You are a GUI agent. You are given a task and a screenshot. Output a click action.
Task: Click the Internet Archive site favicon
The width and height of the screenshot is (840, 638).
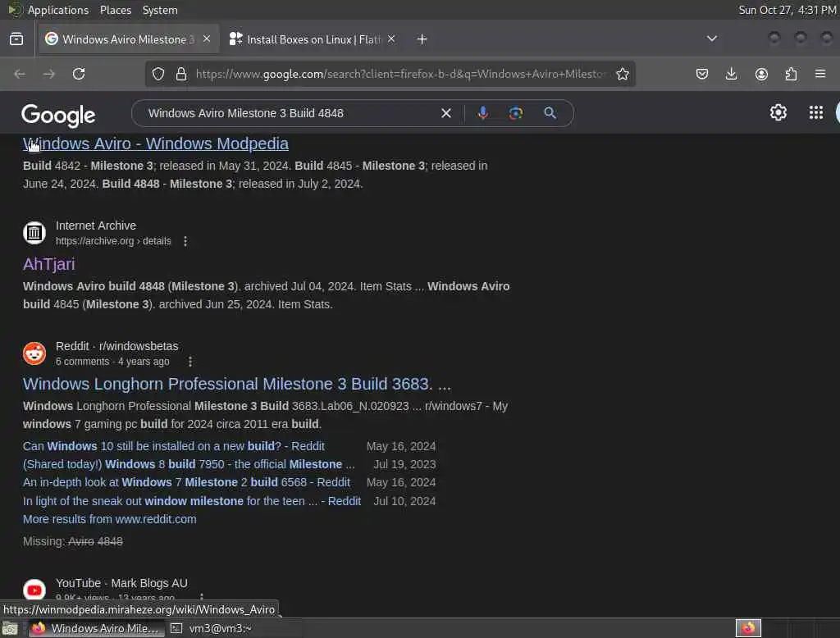(x=34, y=233)
